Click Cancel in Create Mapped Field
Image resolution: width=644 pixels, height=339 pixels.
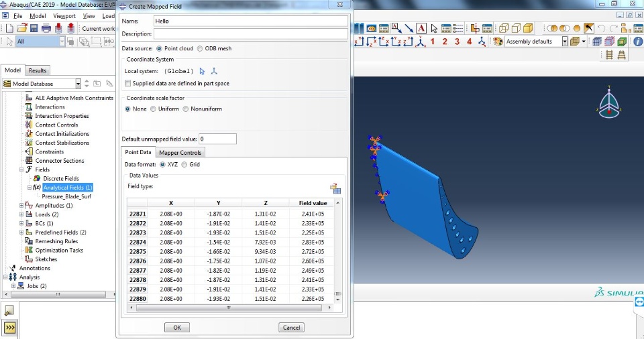(291, 328)
